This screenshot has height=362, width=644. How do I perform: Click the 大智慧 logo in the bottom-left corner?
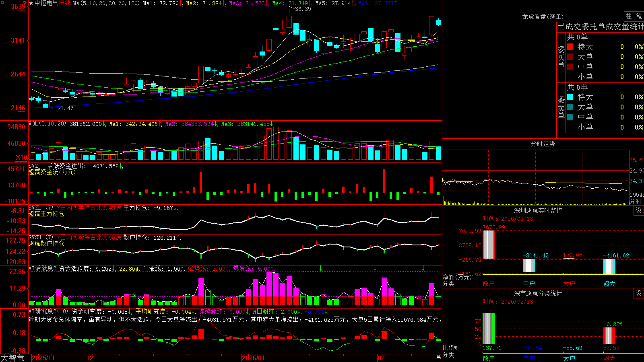[12, 358]
